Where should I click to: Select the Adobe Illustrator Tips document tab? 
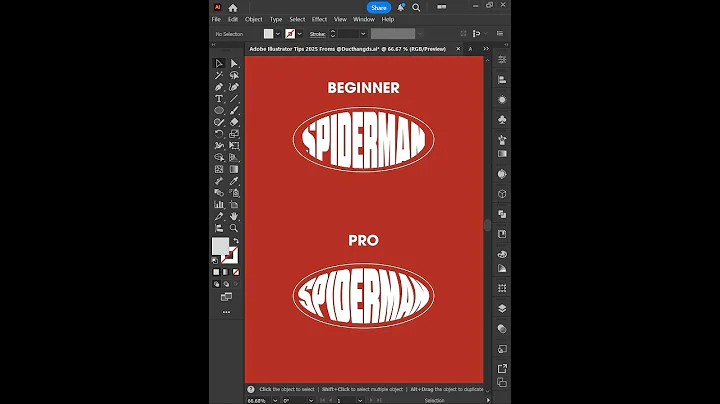pos(348,49)
